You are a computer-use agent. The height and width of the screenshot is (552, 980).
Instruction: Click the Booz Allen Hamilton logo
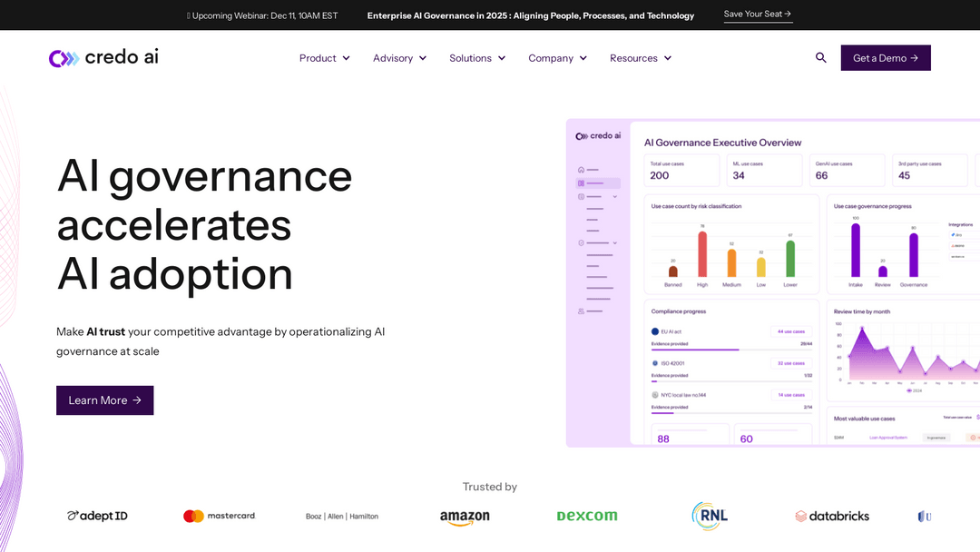342,517
